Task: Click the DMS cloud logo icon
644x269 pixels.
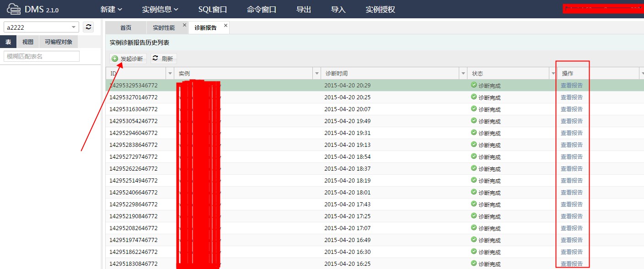Action: click(x=14, y=9)
